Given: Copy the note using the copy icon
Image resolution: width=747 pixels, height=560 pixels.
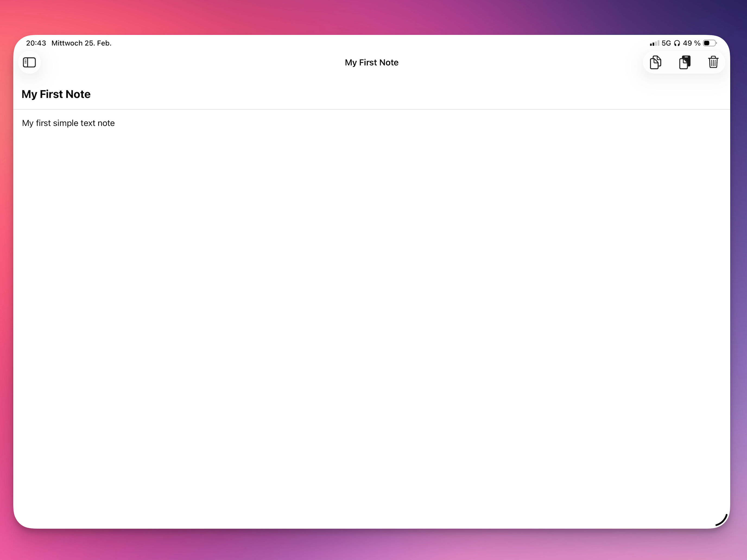Looking at the screenshot, I should (655, 62).
